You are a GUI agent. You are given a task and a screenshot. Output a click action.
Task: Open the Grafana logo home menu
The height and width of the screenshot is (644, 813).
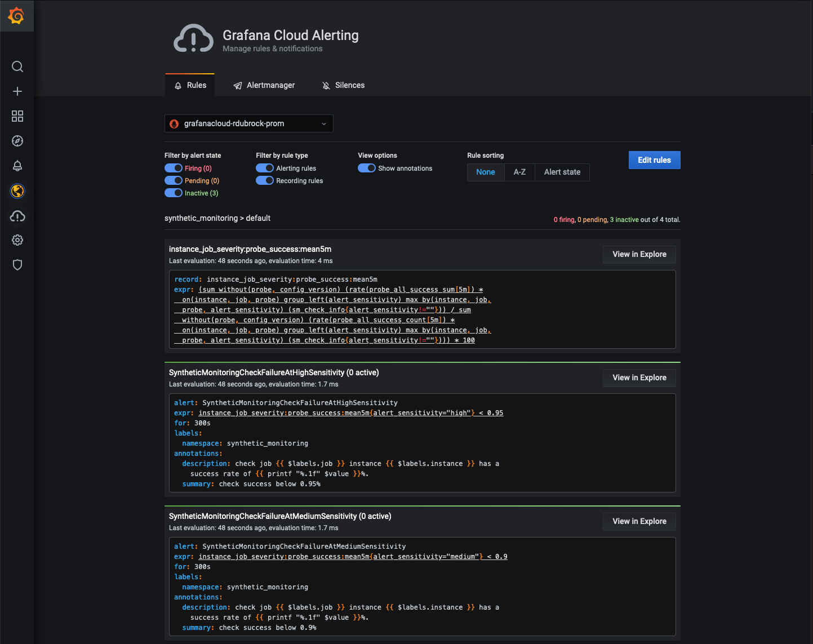[16, 16]
